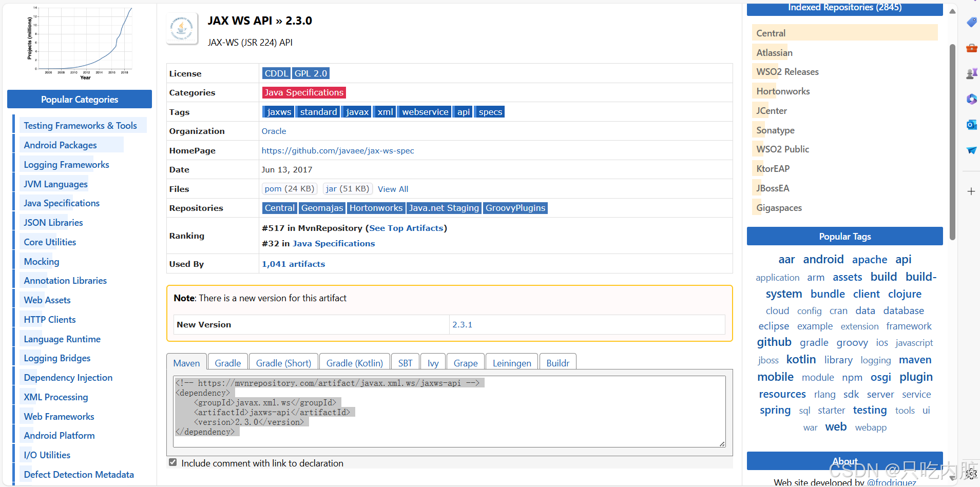Click the github popular tag
Image resolution: width=980 pixels, height=487 pixels.
tap(774, 342)
